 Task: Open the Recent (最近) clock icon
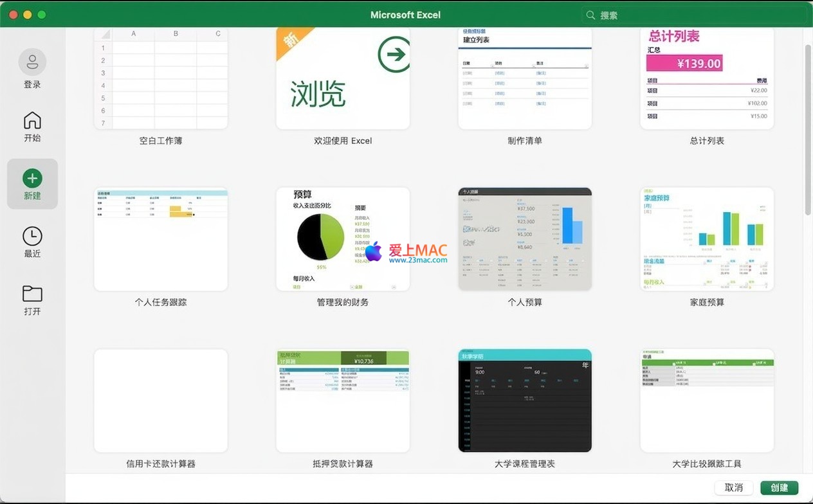tap(32, 236)
